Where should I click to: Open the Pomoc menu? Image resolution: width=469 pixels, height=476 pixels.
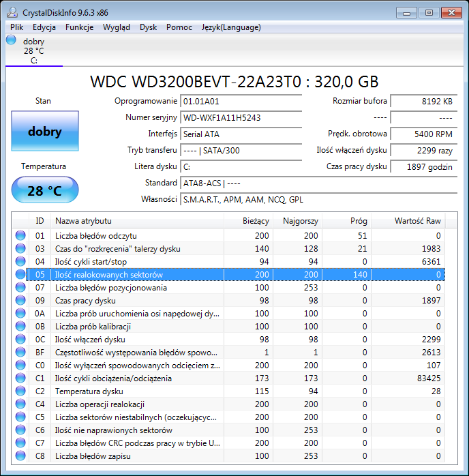[x=179, y=27]
